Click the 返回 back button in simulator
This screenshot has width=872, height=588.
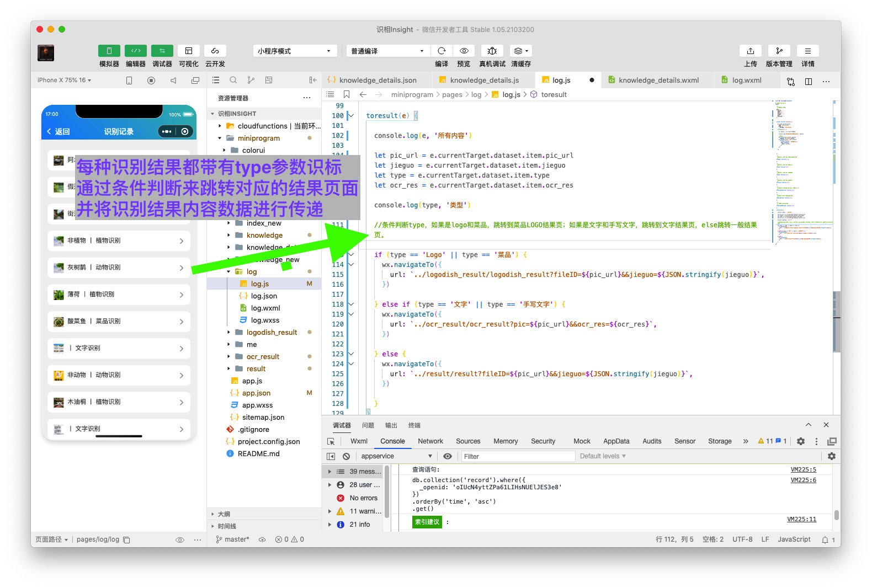click(59, 131)
